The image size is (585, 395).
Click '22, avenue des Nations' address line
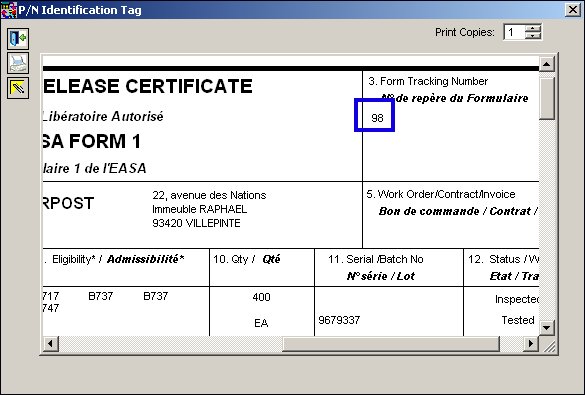(209, 195)
